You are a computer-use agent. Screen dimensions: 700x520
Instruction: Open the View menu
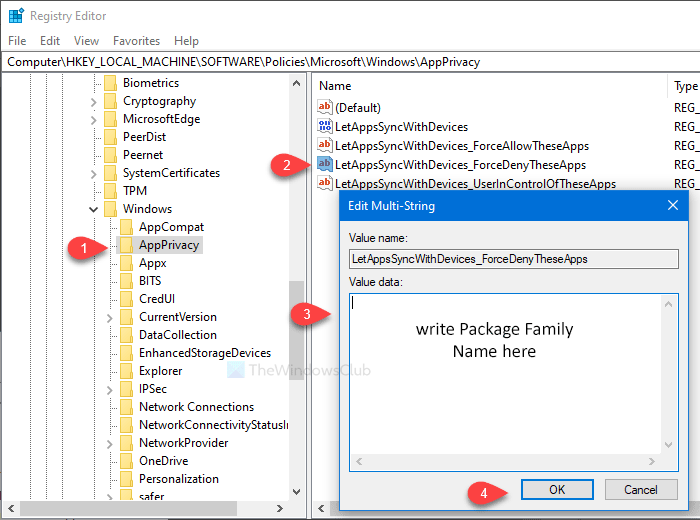[86, 41]
